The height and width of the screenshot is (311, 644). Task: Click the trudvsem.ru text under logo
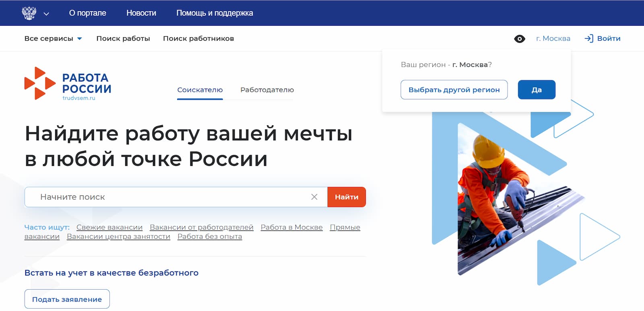pos(79,98)
